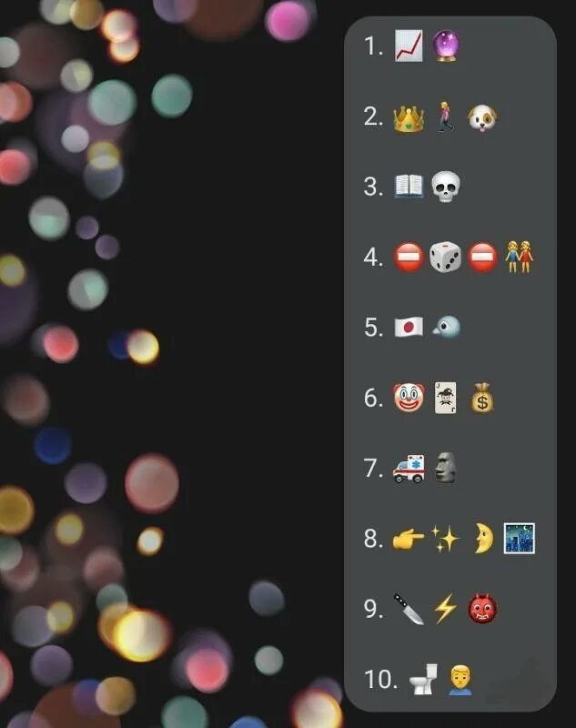Tap the skull emoji in line 3
Viewport: 576px width, 728px height.
click(x=446, y=187)
